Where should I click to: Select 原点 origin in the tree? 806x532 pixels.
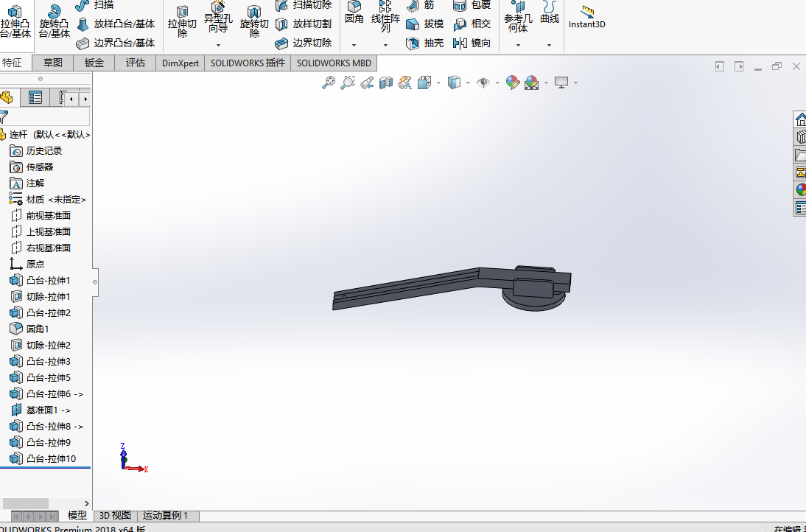click(x=28, y=265)
